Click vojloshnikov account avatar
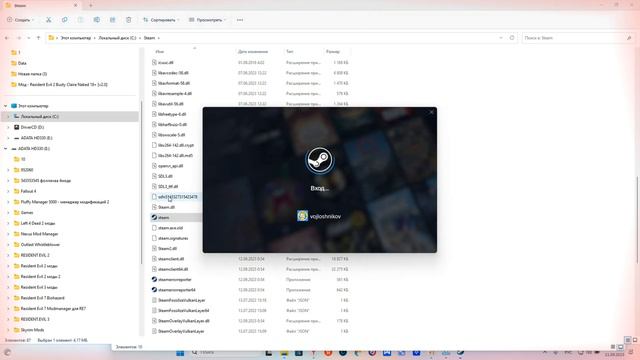 click(x=302, y=216)
